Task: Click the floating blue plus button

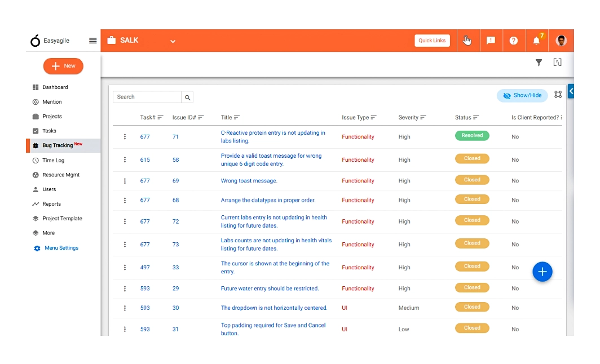Action: (x=542, y=272)
